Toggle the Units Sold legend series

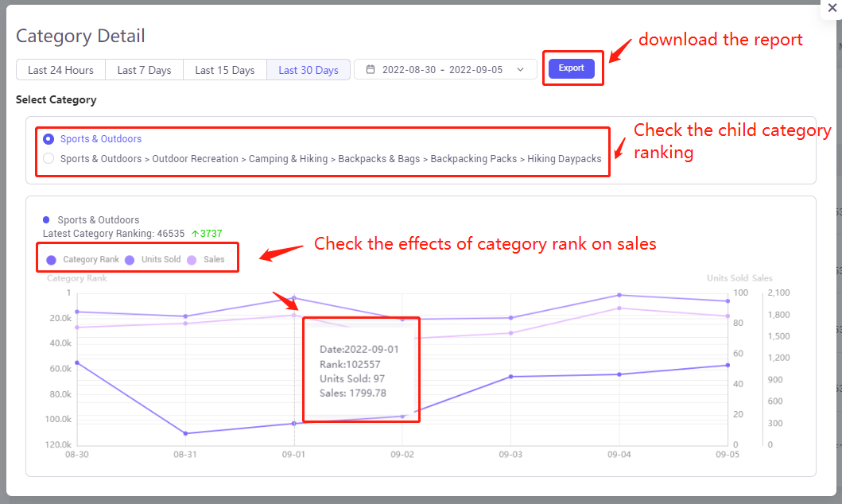coord(153,259)
